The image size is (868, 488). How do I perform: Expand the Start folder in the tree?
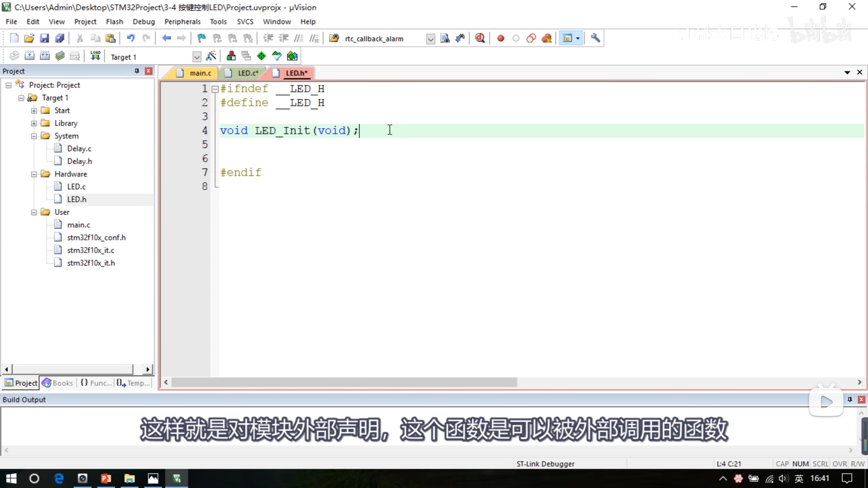34,110
